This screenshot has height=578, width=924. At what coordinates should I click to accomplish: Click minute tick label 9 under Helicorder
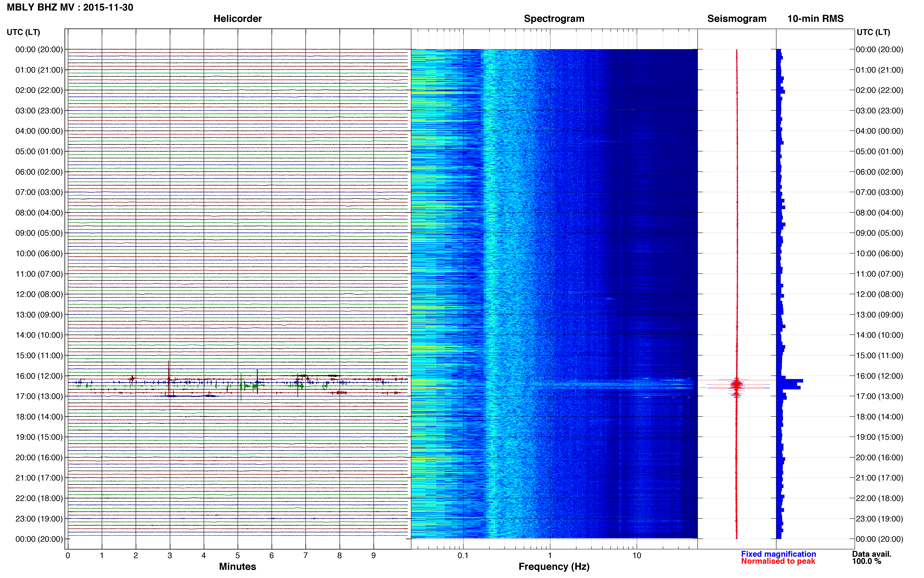373,556
